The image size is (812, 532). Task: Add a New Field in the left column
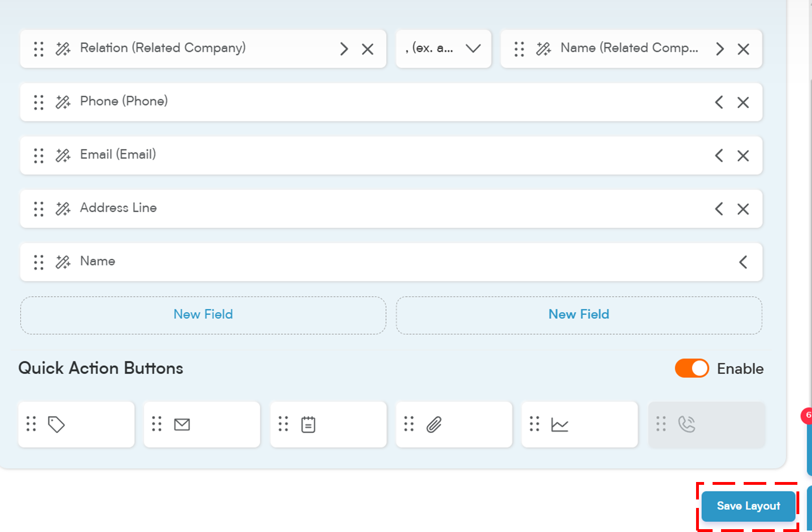203,315
